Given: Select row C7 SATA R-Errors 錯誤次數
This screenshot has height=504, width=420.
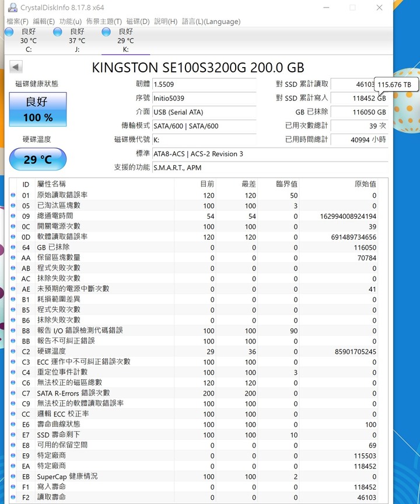Looking at the screenshot, I should click(194, 393).
